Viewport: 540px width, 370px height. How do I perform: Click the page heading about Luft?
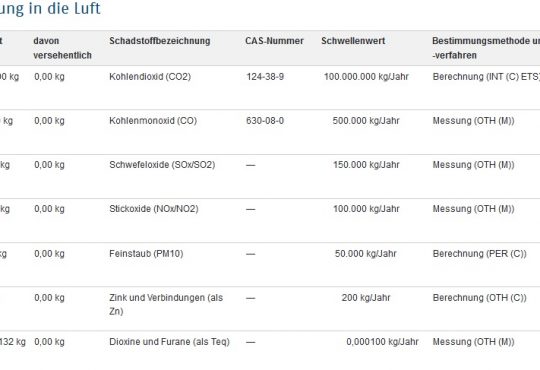pos(50,8)
